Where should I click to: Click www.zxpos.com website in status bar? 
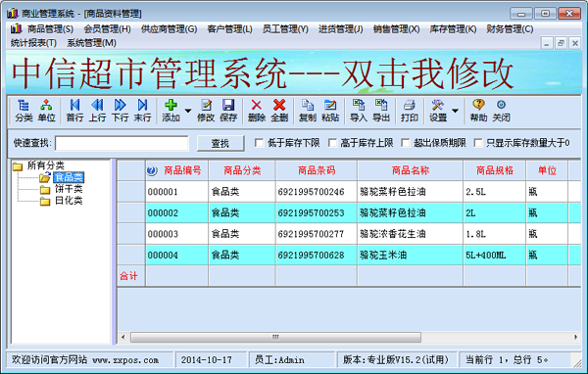125,360
